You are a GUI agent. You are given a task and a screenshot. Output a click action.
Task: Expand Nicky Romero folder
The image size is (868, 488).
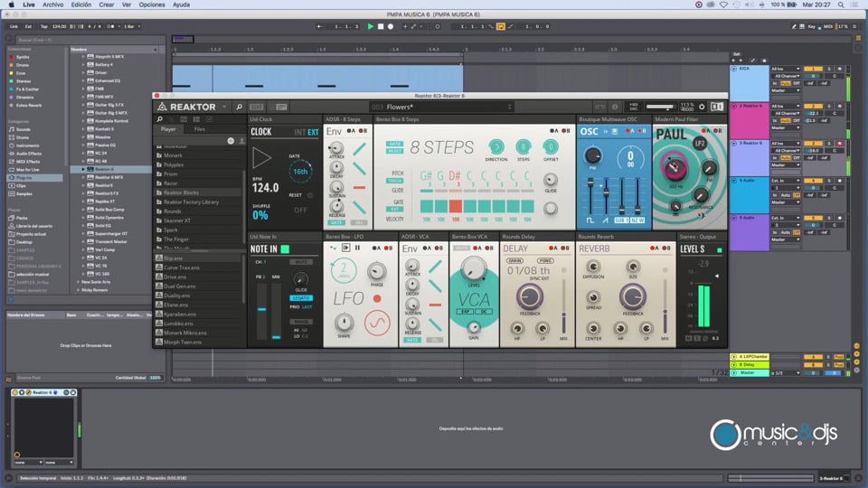(x=78, y=290)
